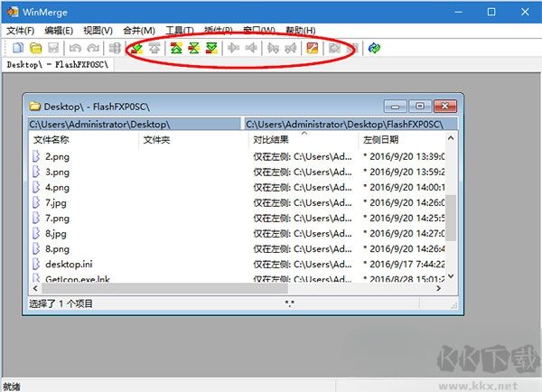Click the file icon beside desktop.ini
Screen dimensions: 542x392
[36, 264]
